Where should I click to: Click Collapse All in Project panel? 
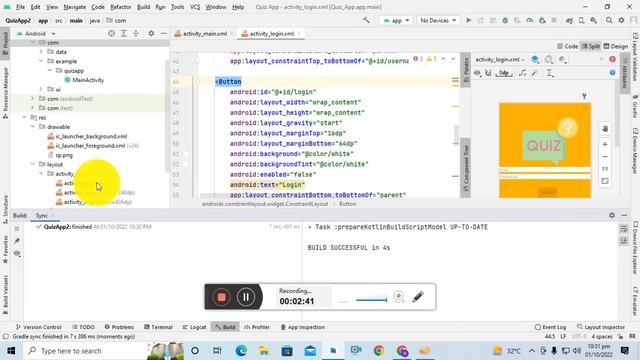pyautogui.click(x=136, y=33)
